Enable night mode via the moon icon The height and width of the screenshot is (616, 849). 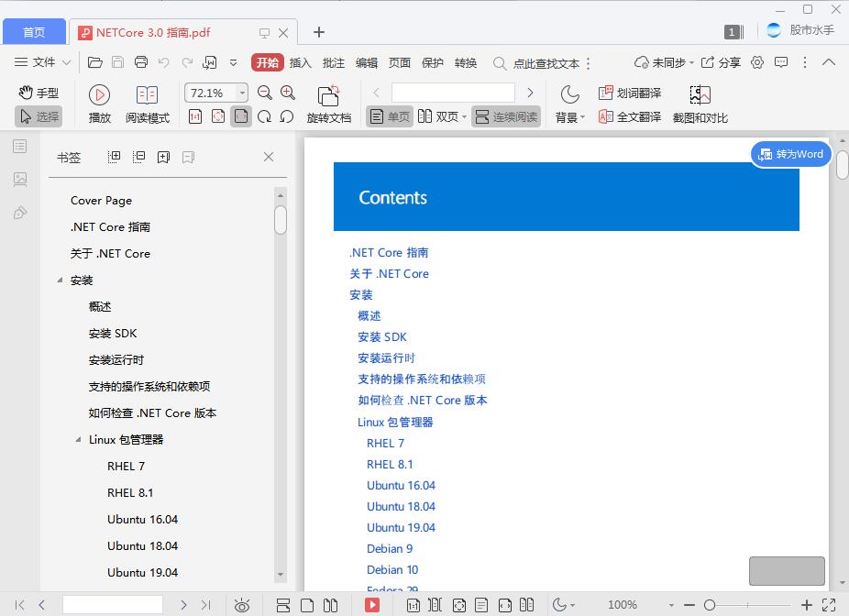[569, 94]
